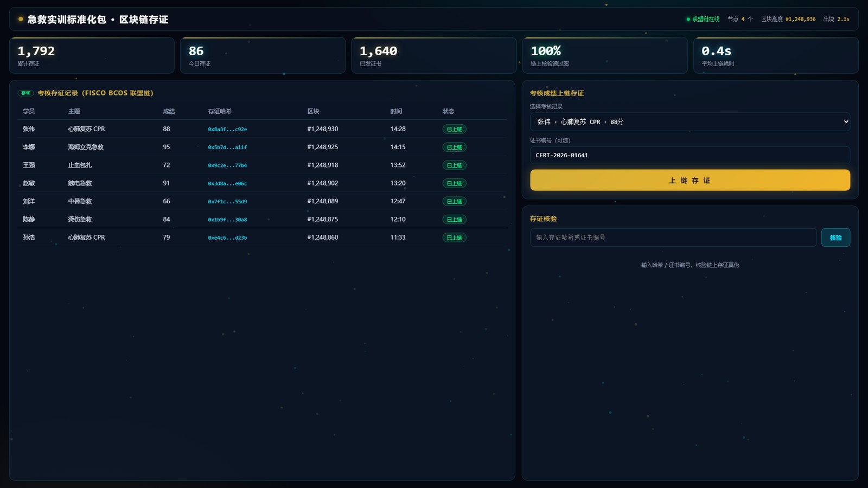Viewport: 868px width, 488px height.
Task: Click the 联盟链在线 status indicator
Action: click(x=703, y=19)
